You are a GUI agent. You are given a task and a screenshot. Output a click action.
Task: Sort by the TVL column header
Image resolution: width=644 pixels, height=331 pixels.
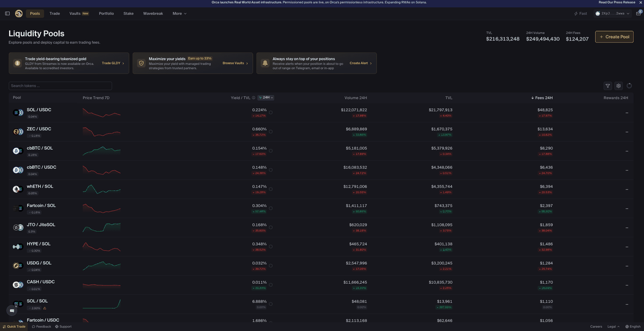point(449,98)
